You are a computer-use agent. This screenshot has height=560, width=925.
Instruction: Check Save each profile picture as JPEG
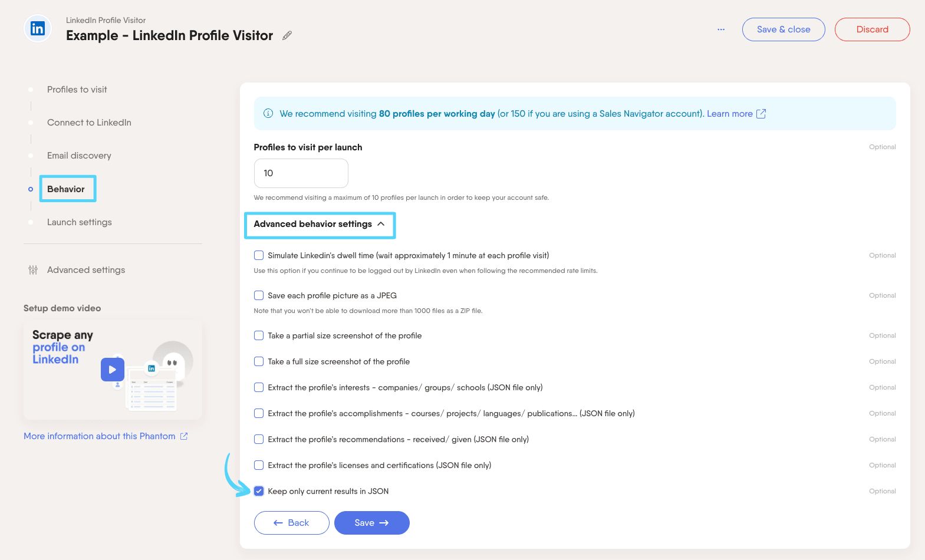259,295
